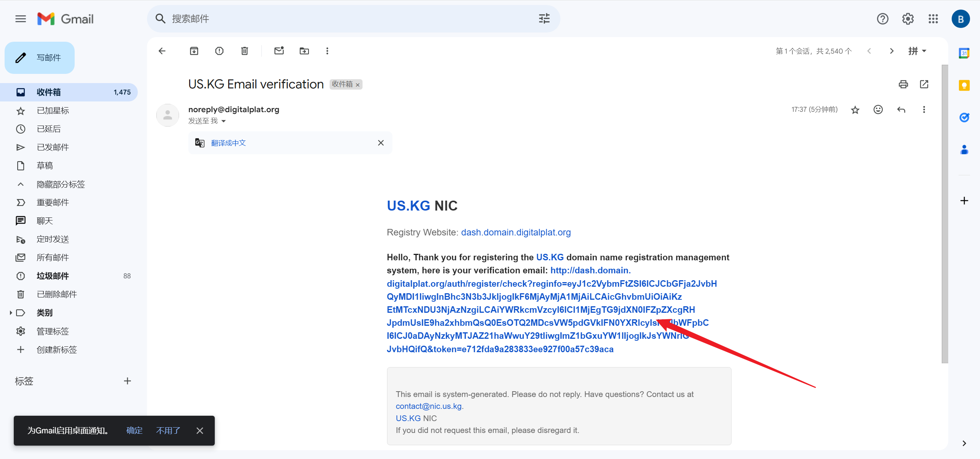This screenshot has height=459, width=980.
Task: Open more message options menu
Action: click(924, 110)
